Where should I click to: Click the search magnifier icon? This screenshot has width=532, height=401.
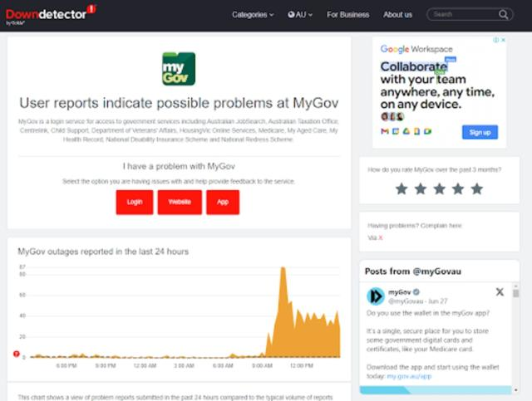pyautogui.click(x=504, y=15)
